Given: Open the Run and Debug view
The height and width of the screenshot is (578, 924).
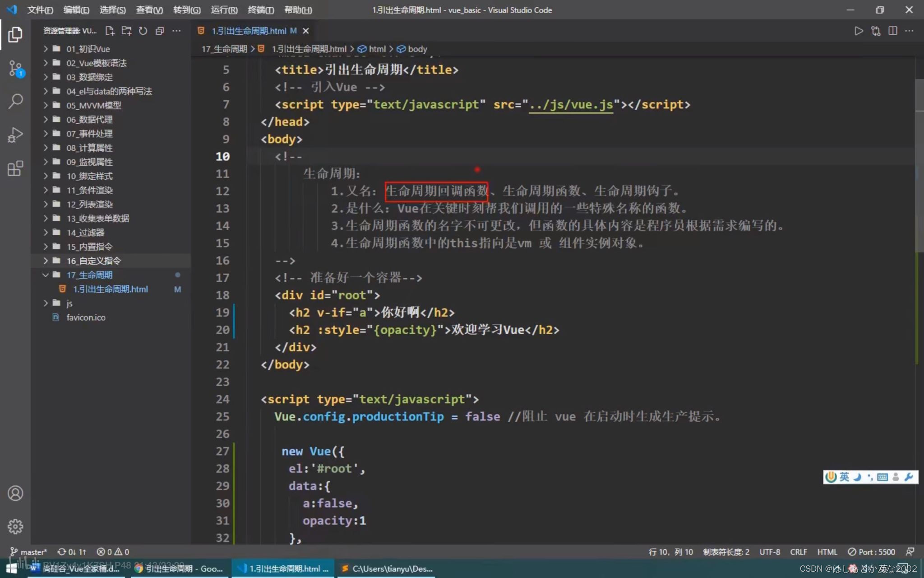Looking at the screenshot, I should pos(15,135).
